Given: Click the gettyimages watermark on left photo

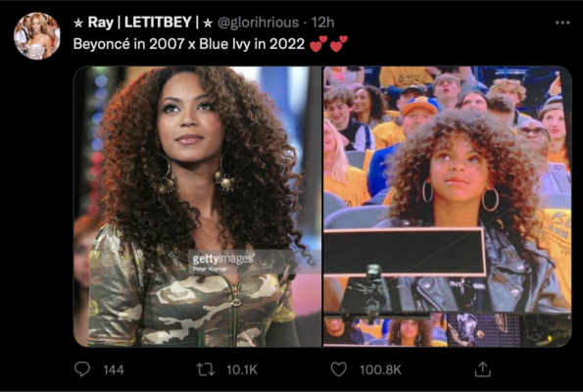Looking at the screenshot, I should coord(222,259).
